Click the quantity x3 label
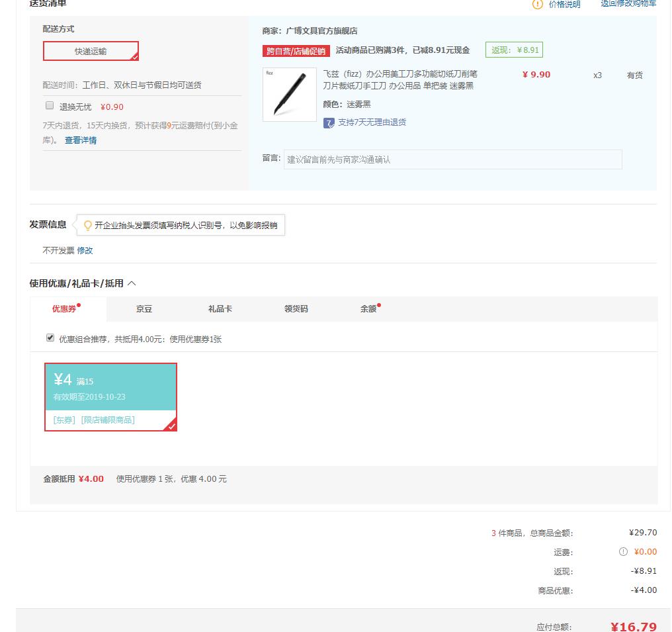672x632 pixels. point(597,75)
